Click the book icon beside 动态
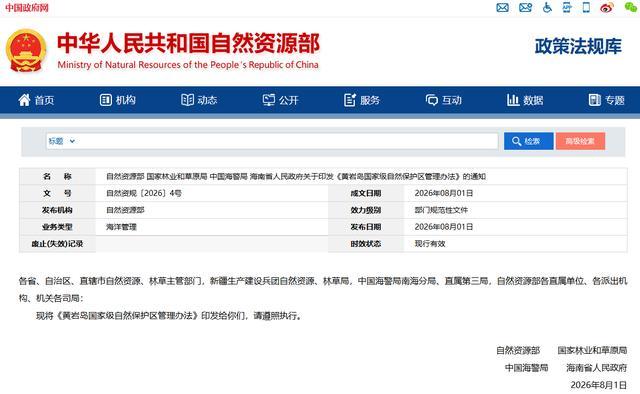The height and width of the screenshot is (394, 640). pos(187,100)
